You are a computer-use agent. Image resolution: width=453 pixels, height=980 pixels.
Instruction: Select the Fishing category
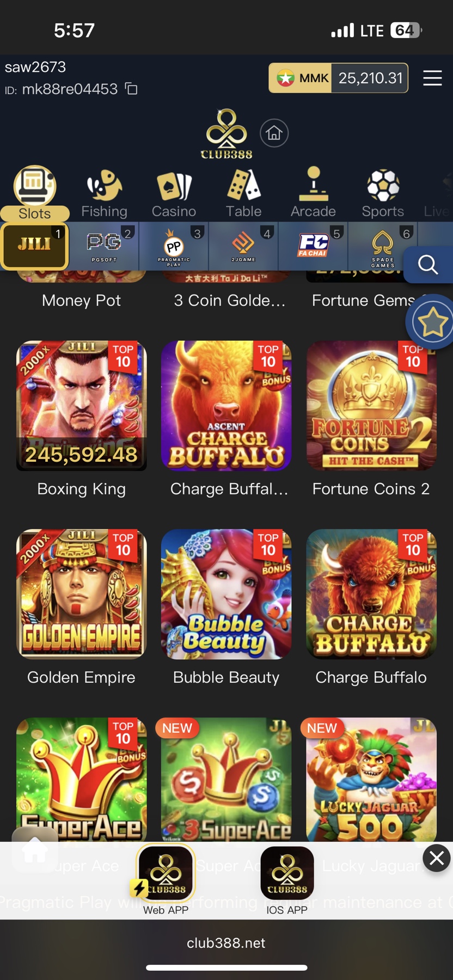point(104,194)
